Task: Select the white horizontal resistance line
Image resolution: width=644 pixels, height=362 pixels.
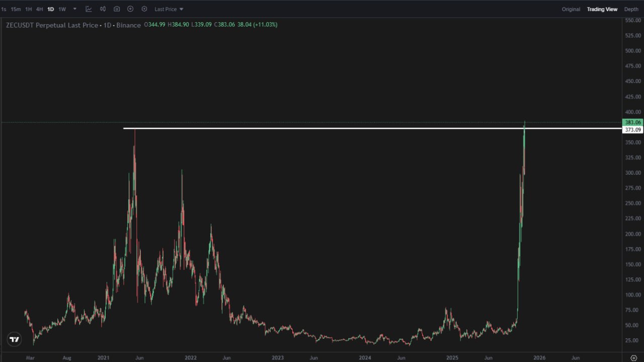Action: pos(322,128)
